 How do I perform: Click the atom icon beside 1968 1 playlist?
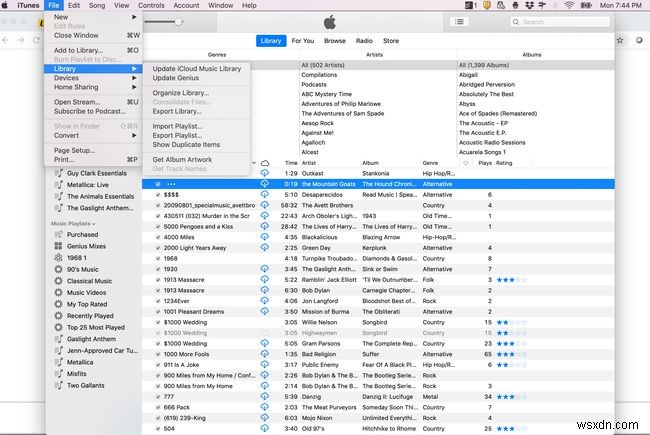click(x=58, y=258)
